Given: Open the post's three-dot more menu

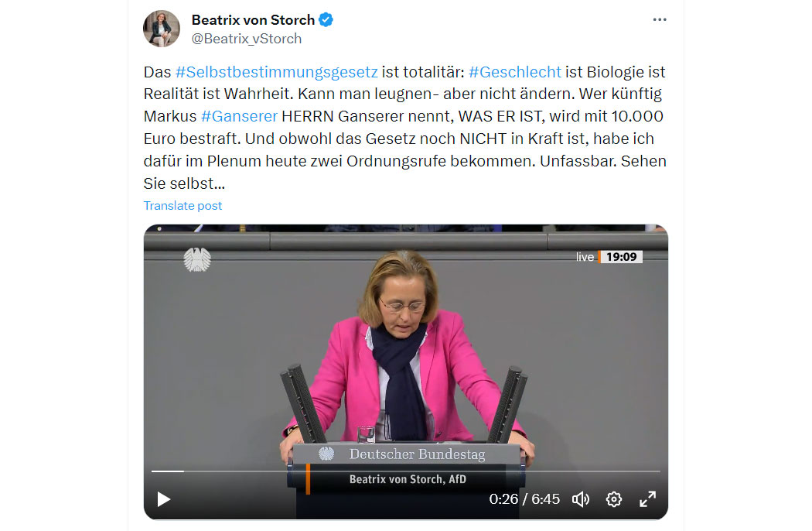Looking at the screenshot, I should coord(659,19).
